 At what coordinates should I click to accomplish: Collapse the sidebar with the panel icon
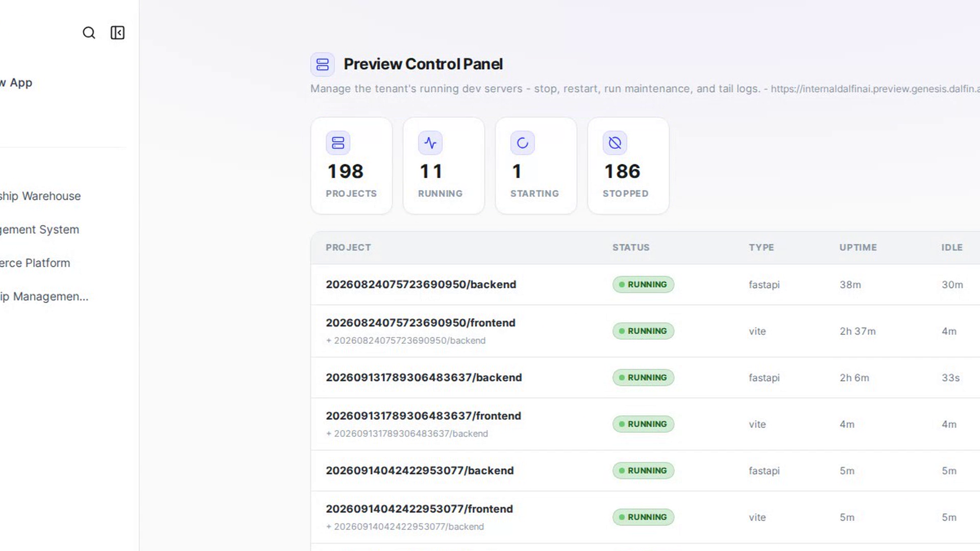[x=117, y=33]
